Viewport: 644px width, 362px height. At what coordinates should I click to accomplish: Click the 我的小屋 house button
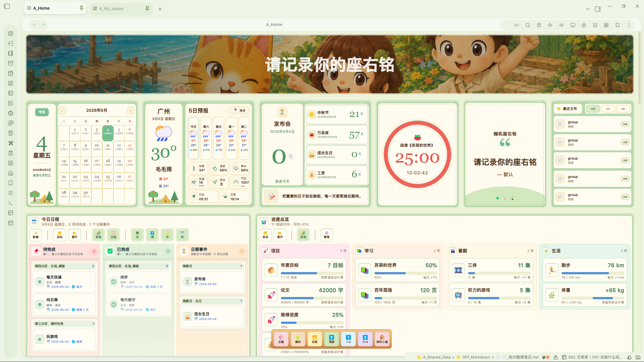pyautogui.click(x=382, y=339)
